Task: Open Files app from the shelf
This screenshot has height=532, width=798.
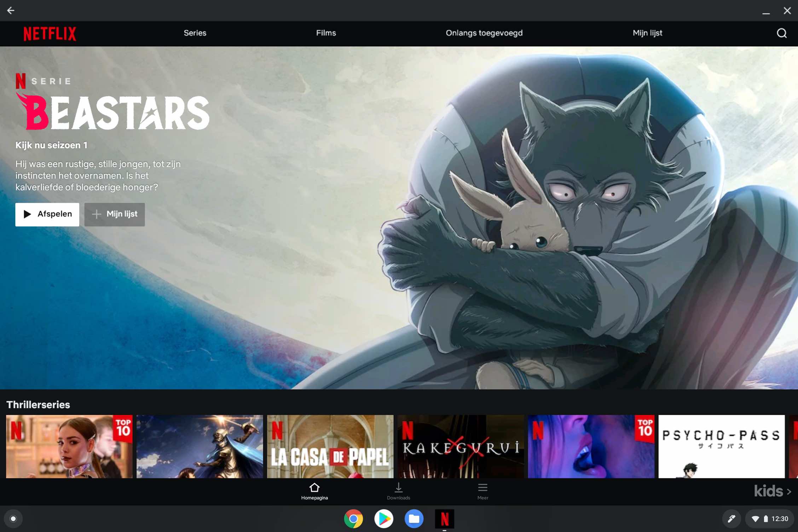Action: point(414,519)
